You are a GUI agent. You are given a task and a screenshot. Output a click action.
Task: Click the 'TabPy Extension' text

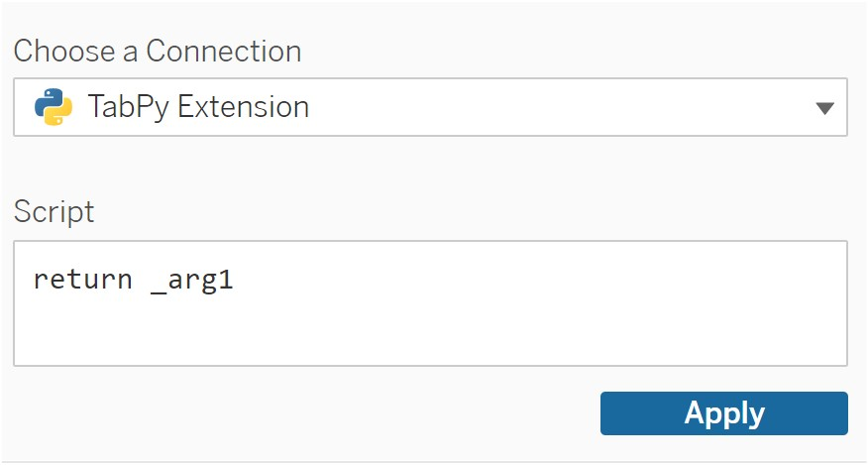[x=198, y=107]
